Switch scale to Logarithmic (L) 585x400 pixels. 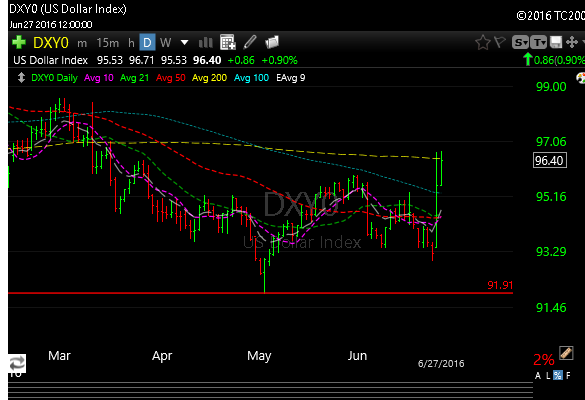[x=548, y=375]
